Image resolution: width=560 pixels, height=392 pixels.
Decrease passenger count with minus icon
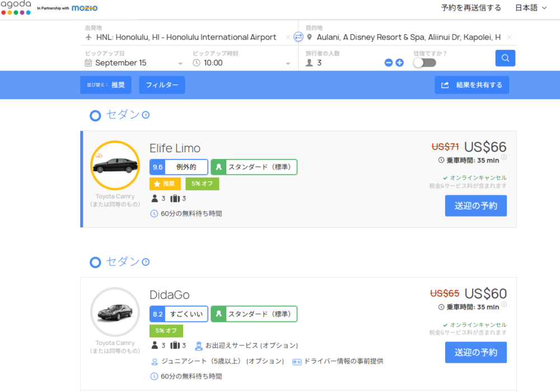point(389,63)
